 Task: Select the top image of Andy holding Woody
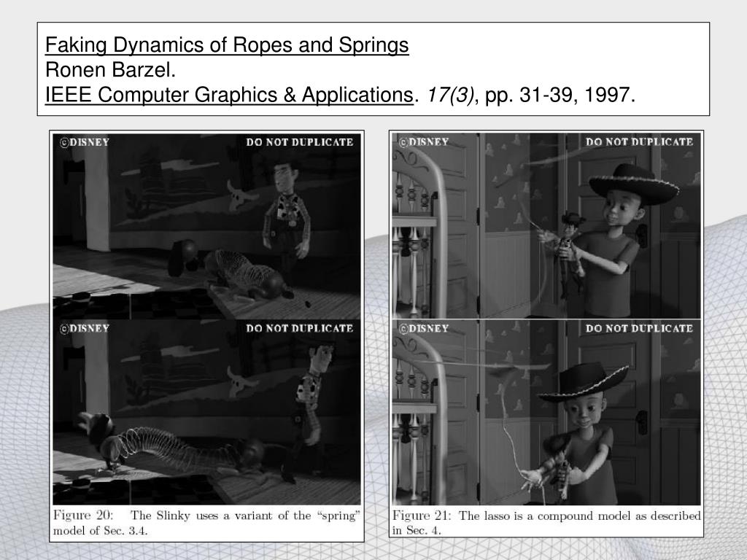click(546, 226)
